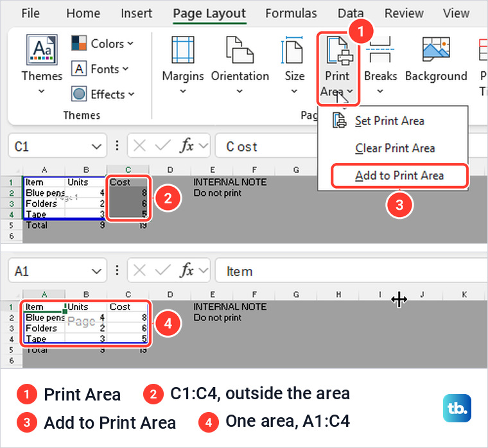Click cell INTERNAL NOTE in upper sheet

pyautogui.click(x=230, y=182)
